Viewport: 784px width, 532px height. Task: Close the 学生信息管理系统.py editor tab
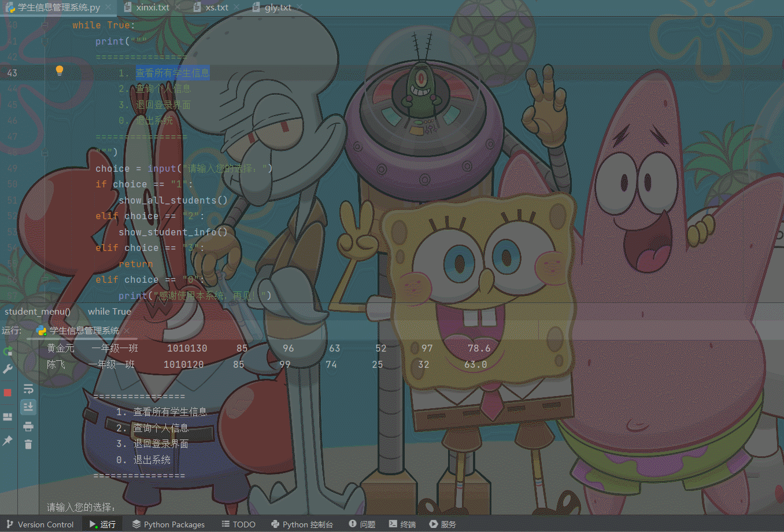pyautogui.click(x=108, y=8)
